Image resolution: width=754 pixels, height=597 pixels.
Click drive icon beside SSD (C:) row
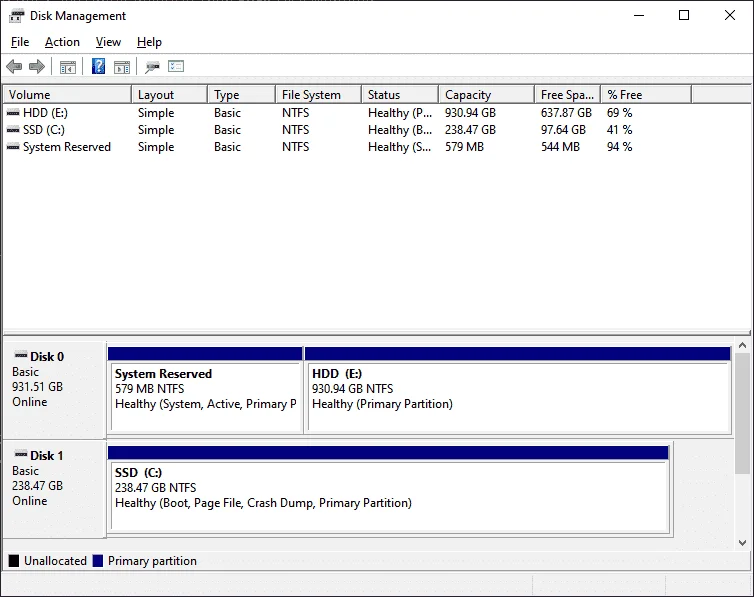coord(13,130)
